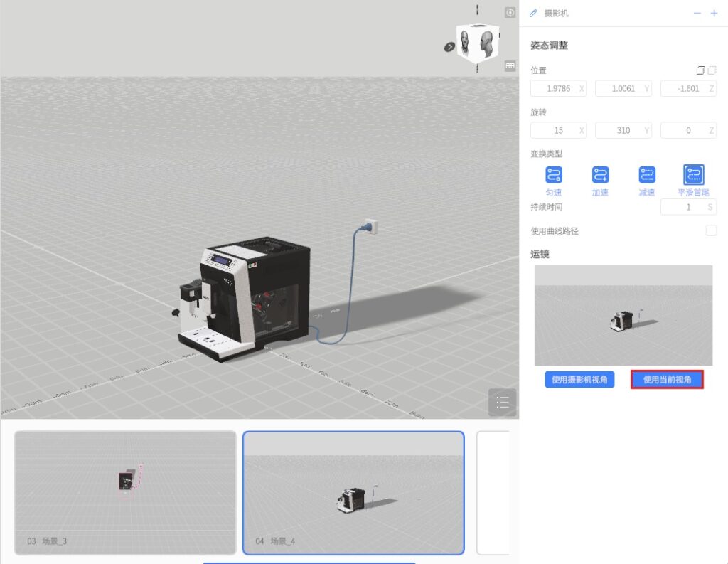
Task: Collapse the panel with minus icon
Action: pos(697,14)
